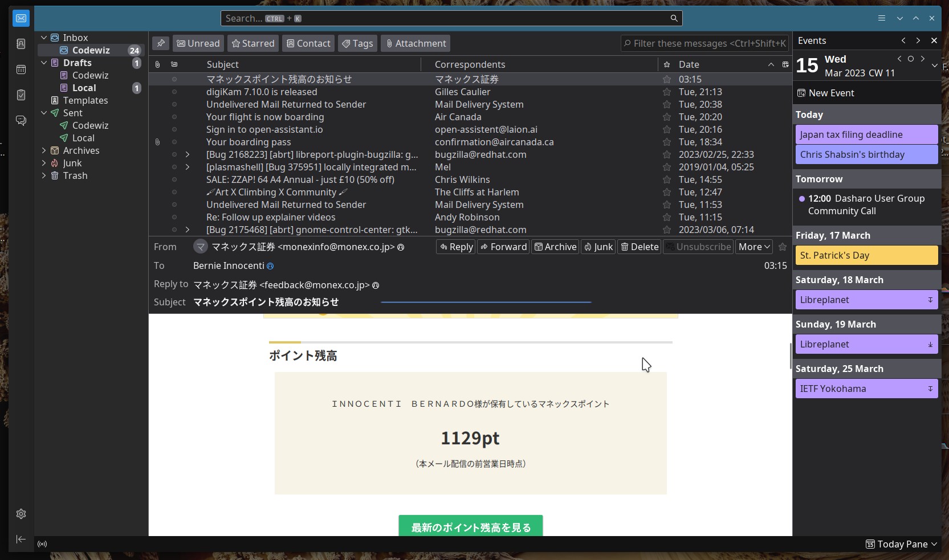Image resolution: width=949 pixels, height=560 pixels.
Task: Open the application hamburger menu
Action: pyautogui.click(x=881, y=18)
